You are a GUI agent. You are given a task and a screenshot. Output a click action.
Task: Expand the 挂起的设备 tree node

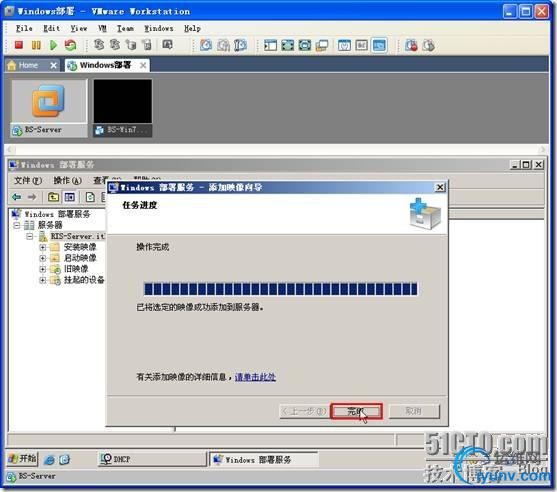[x=43, y=280]
